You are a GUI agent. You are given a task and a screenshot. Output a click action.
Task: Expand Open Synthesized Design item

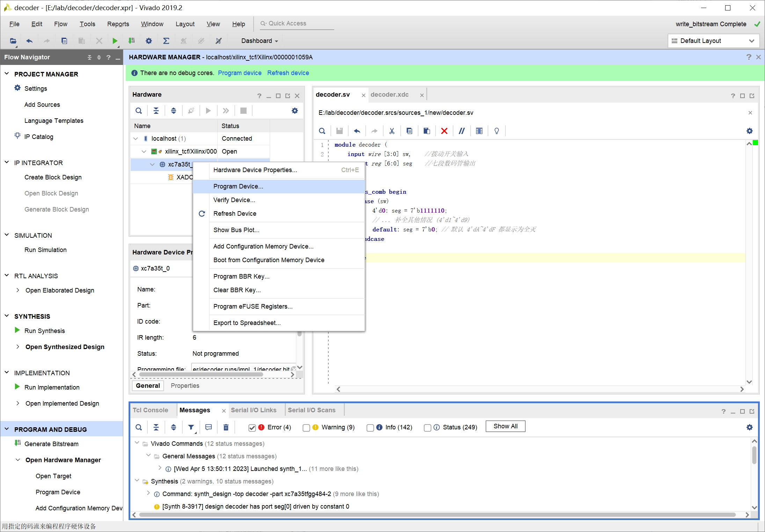pos(18,347)
